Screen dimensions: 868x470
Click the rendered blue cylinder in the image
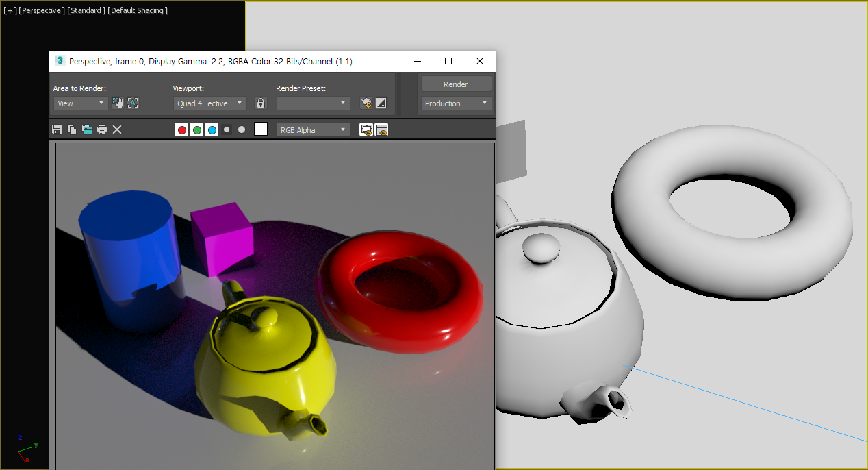(x=130, y=260)
